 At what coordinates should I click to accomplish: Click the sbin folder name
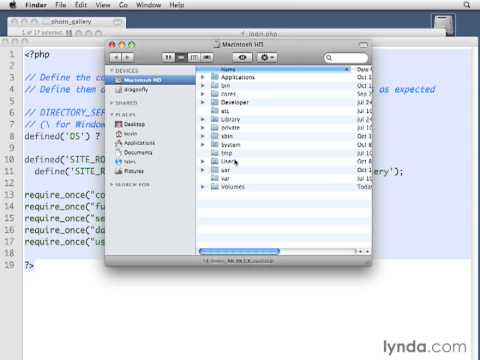(227, 136)
